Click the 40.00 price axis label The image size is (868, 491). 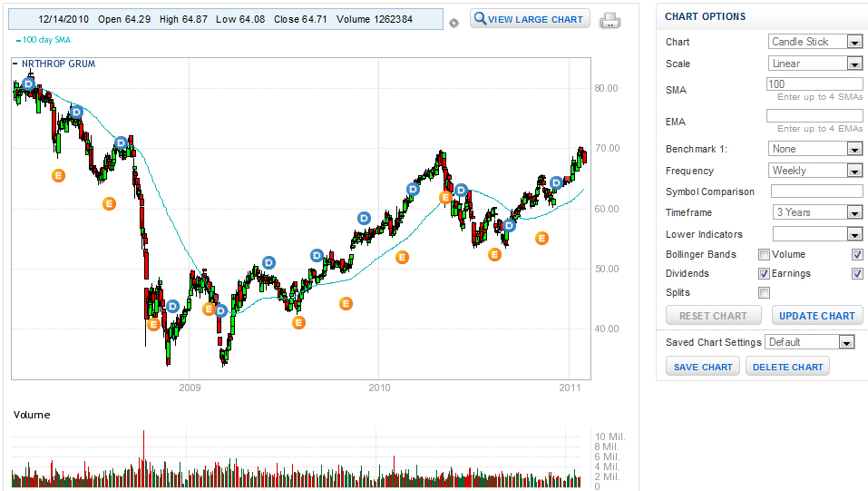[x=607, y=329]
